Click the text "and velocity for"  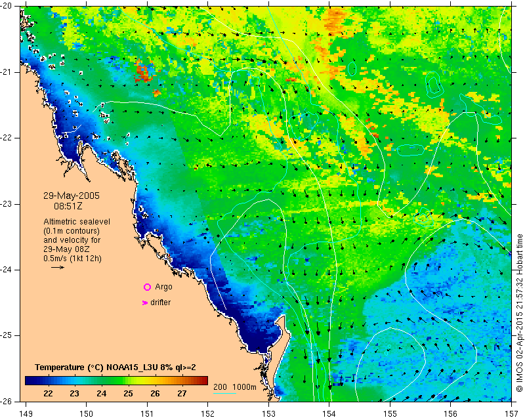coord(72,240)
